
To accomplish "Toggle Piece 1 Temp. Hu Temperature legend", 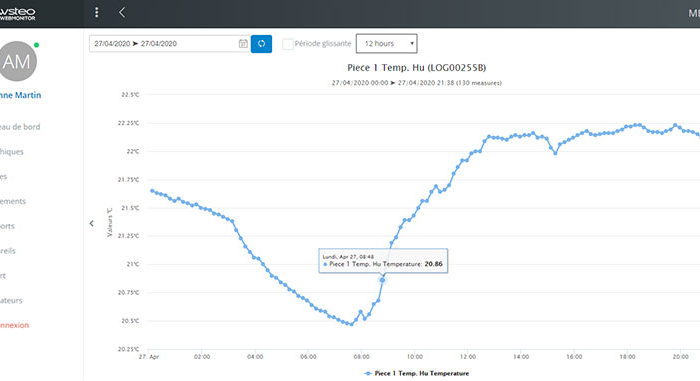I will pos(417,373).
